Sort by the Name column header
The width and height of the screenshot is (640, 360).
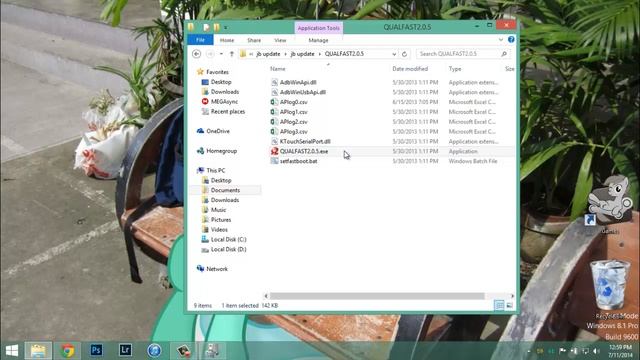278,69
